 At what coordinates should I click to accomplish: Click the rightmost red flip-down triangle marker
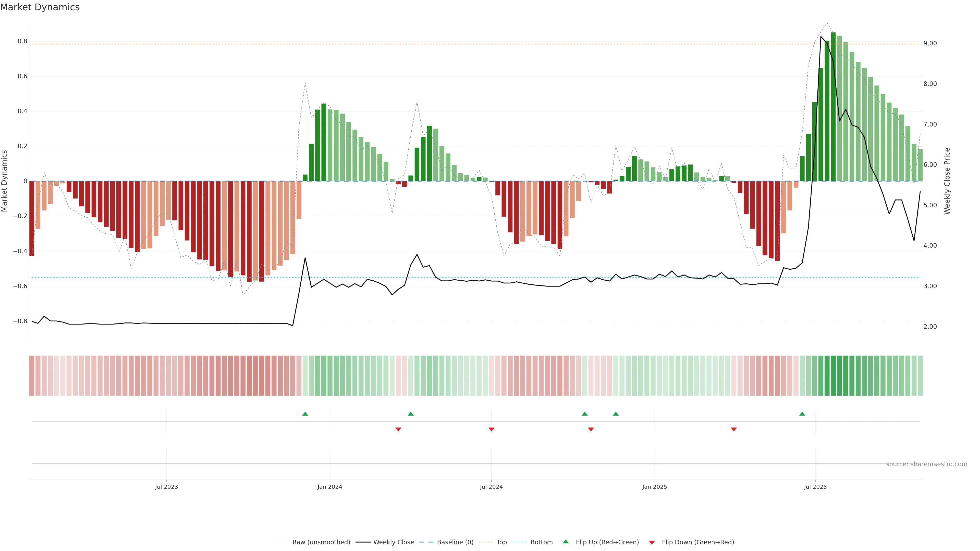click(734, 429)
